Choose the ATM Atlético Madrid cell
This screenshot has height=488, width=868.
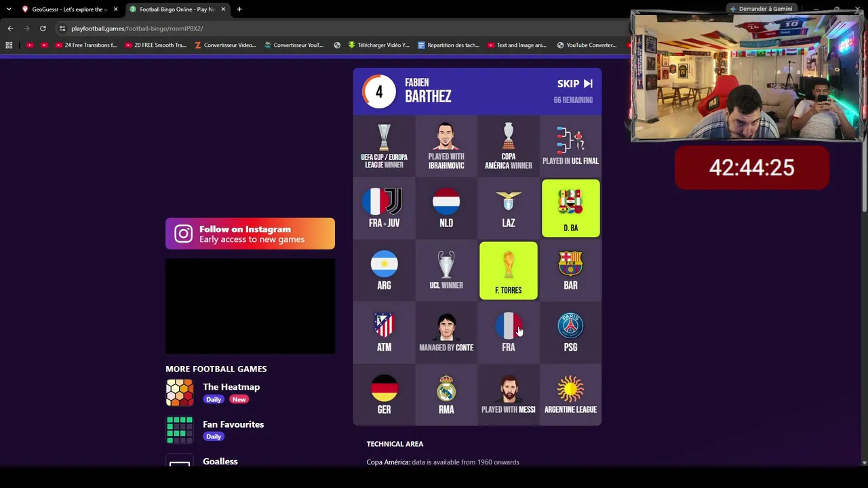pyautogui.click(x=384, y=333)
